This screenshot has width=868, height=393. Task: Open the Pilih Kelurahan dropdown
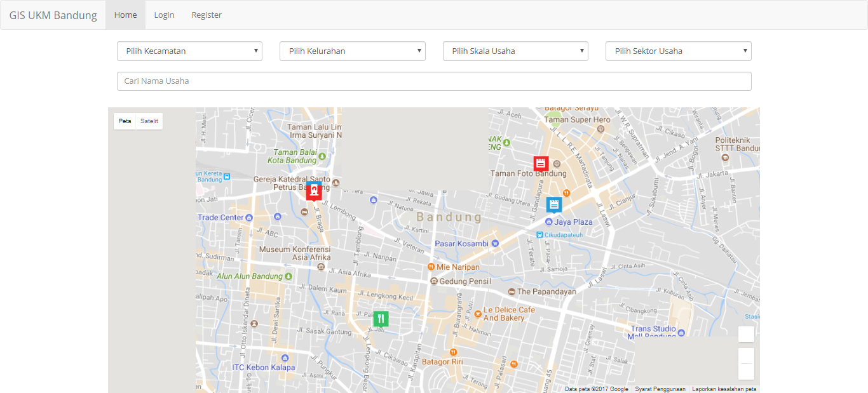(353, 51)
